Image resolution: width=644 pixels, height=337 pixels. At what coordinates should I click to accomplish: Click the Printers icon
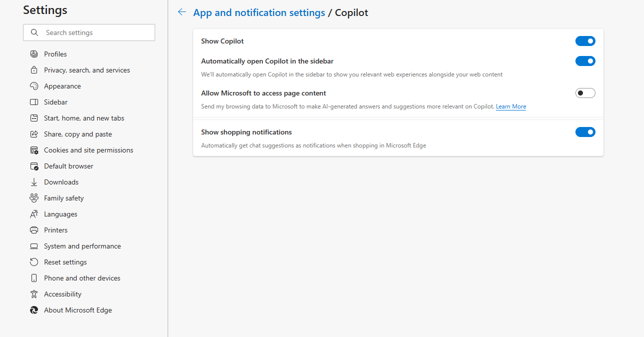pos(34,230)
